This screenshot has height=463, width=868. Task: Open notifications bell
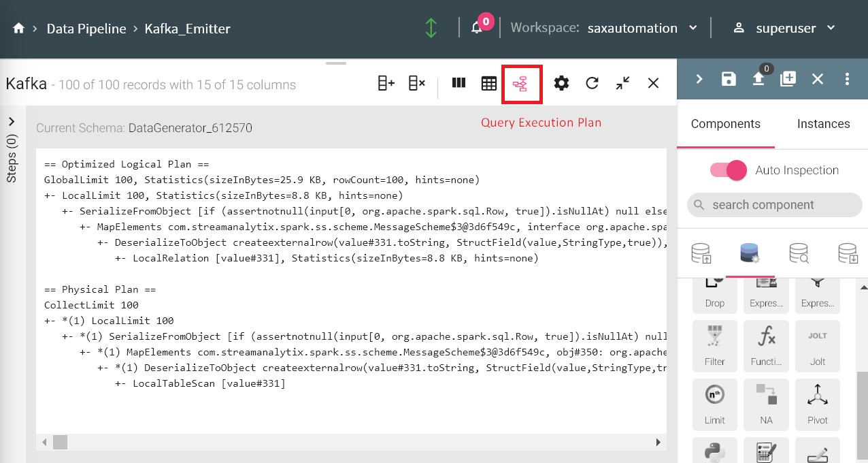coord(477,29)
